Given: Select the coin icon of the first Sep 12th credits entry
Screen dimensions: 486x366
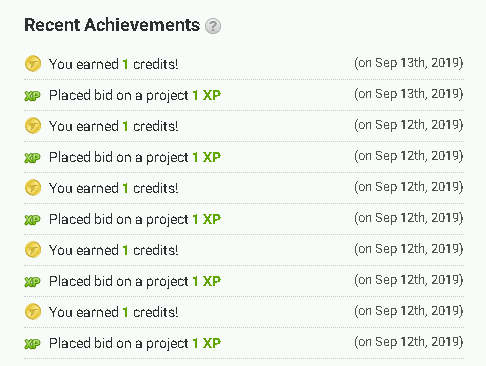Looking at the screenshot, I should (x=33, y=126).
